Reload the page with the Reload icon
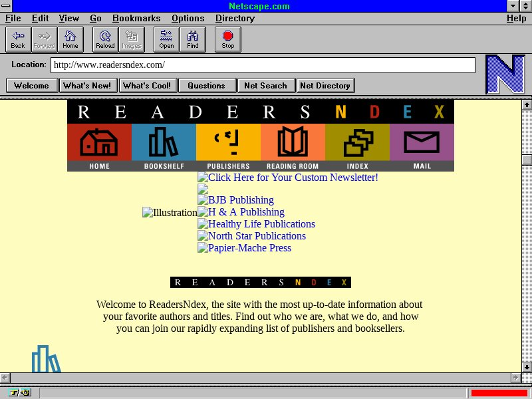Viewport: 532px width, 399px height. pos(105,39)
